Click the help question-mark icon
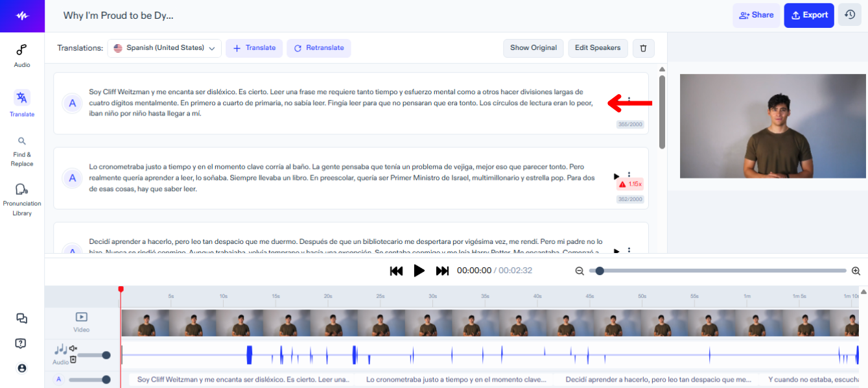This screenshot has width=868, height=388. [22, 344]
